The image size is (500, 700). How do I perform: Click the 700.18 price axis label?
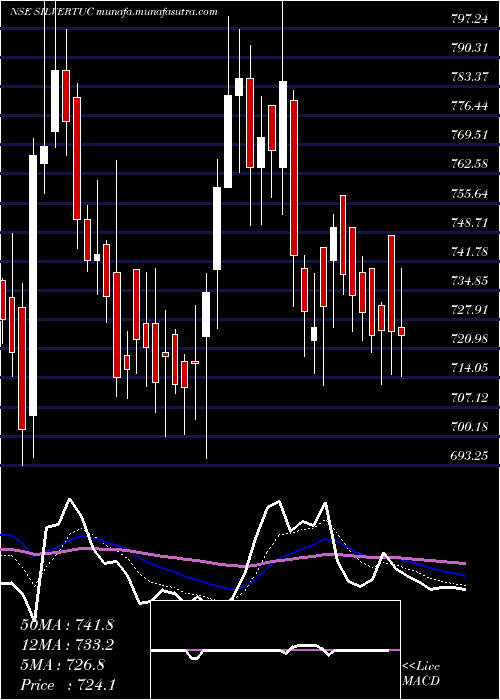[x=470, y=427]
